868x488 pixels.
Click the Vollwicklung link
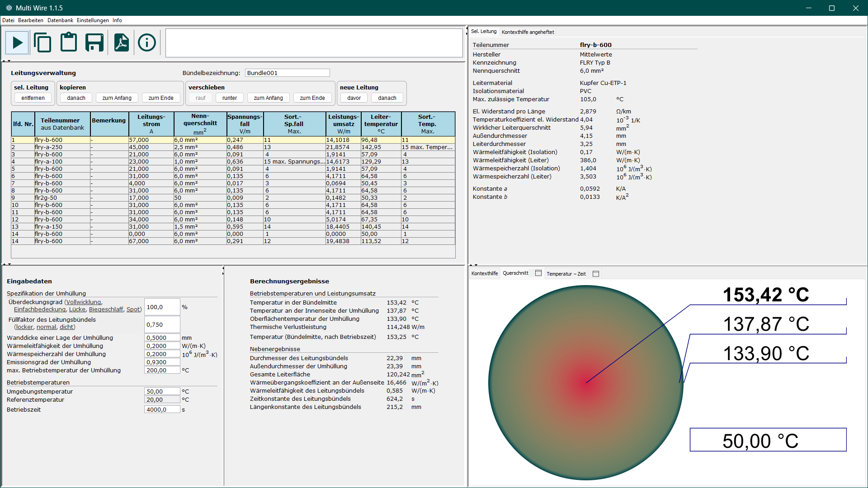coord(83,302)
